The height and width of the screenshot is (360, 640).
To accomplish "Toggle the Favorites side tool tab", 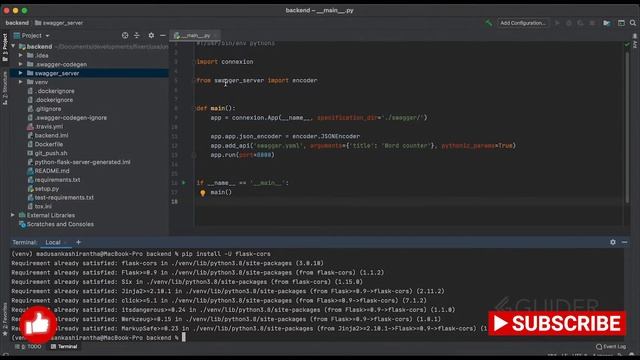I will 5,320.
